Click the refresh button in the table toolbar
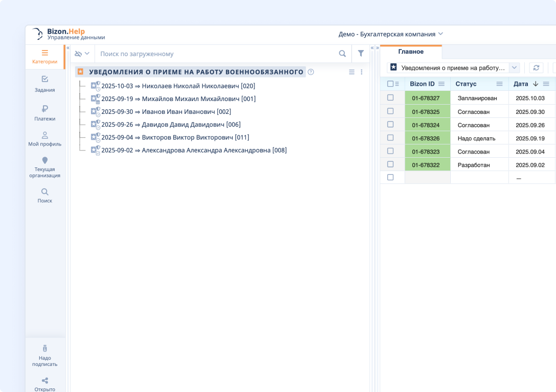Image resolution: width=556 pixels, height=392 pixels. coord(536,68)
